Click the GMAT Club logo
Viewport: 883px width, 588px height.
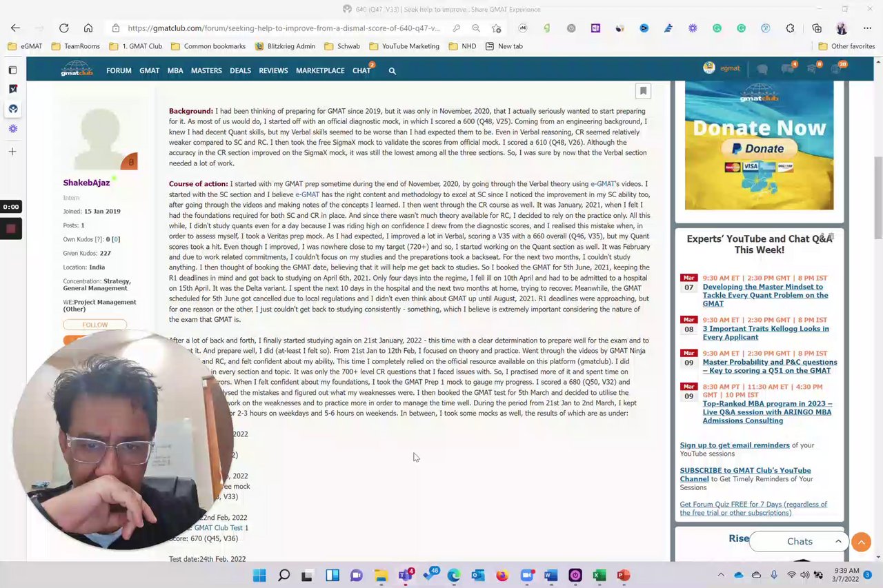click(x=77, y=68)
